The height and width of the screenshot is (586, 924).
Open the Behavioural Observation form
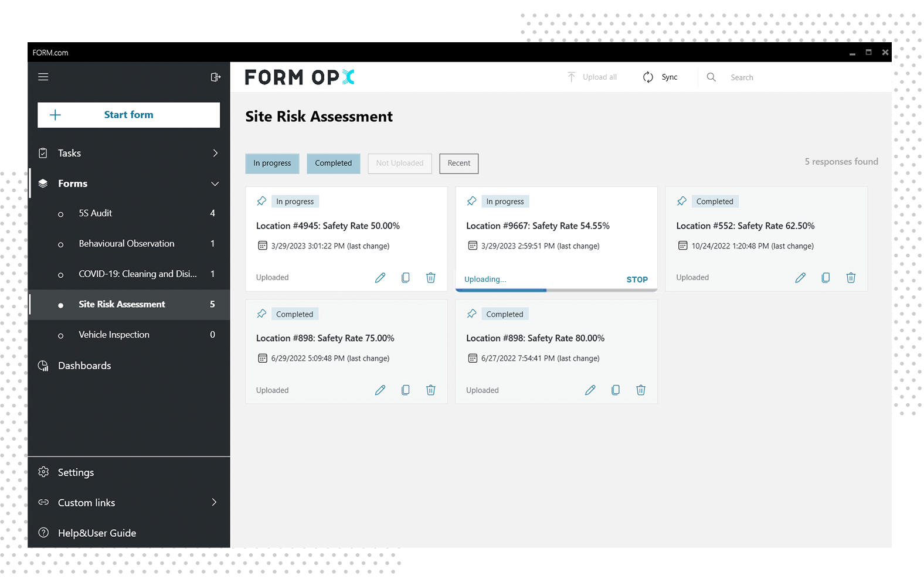point(129,244)
